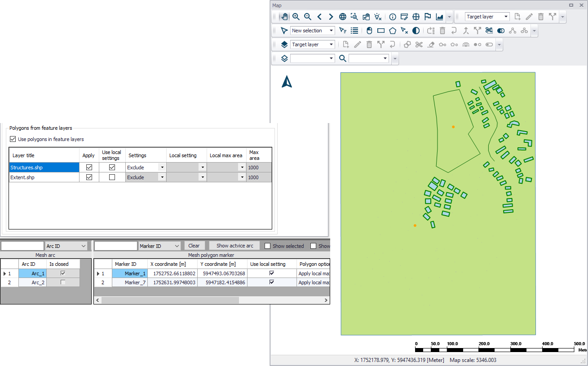This screenshot has height=366, width=588.
Task: Open the profile chart tool icon
Action: pos(439,17)
